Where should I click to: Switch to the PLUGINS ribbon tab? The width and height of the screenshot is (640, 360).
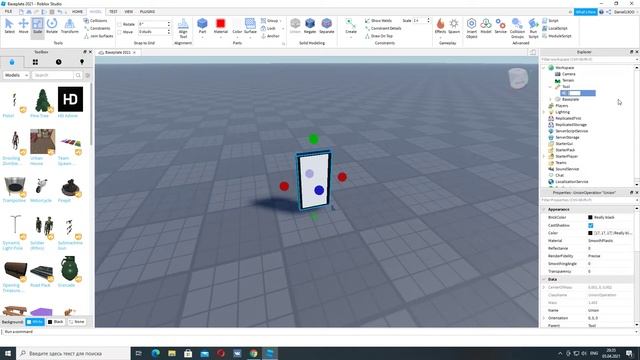click(147, 12)
